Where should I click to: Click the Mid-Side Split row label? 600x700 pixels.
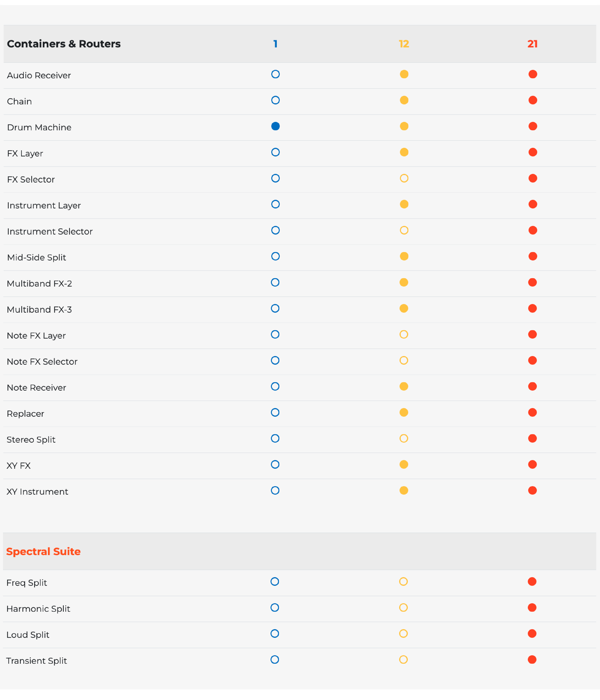pos(36,257)
